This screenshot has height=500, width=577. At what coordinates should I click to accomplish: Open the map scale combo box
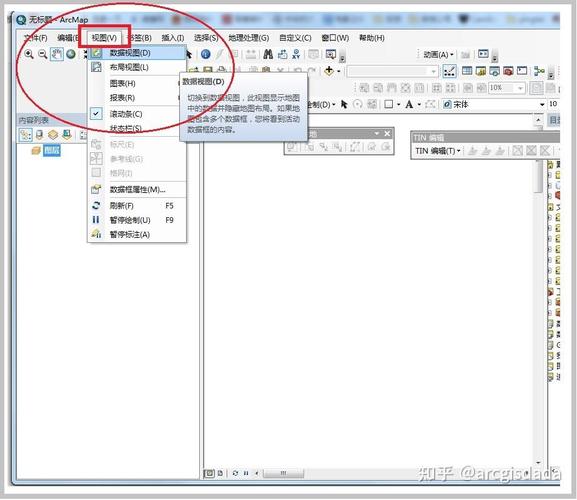point(392,71)
